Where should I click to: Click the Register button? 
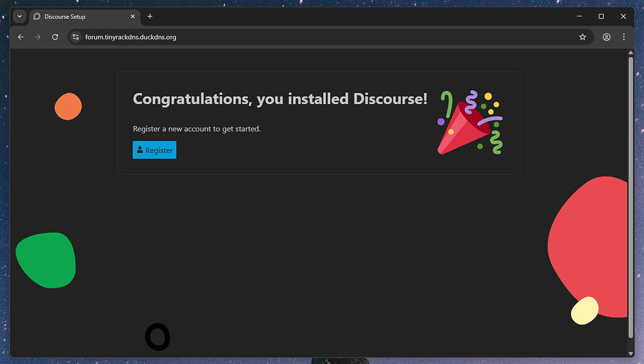[154, 150]
